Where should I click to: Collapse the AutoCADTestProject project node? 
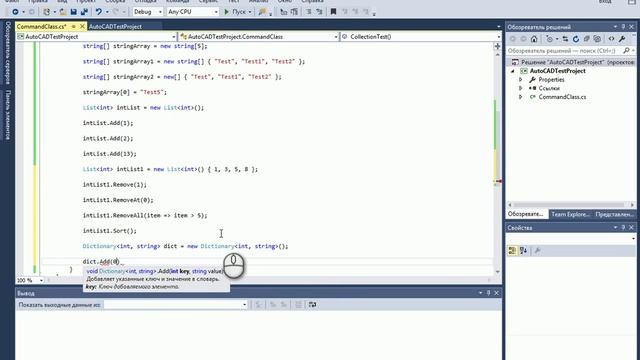click(x=513, y=71)
